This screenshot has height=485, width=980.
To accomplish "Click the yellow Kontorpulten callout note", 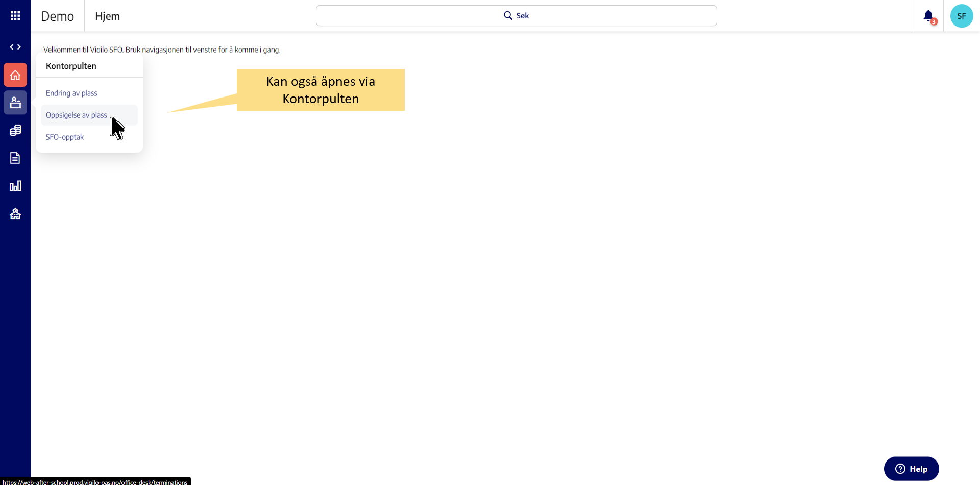I will point(321,90).
